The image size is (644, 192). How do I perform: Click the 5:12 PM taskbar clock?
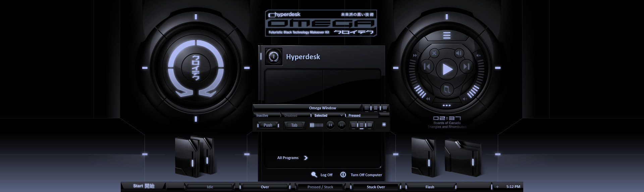point(513,187)
